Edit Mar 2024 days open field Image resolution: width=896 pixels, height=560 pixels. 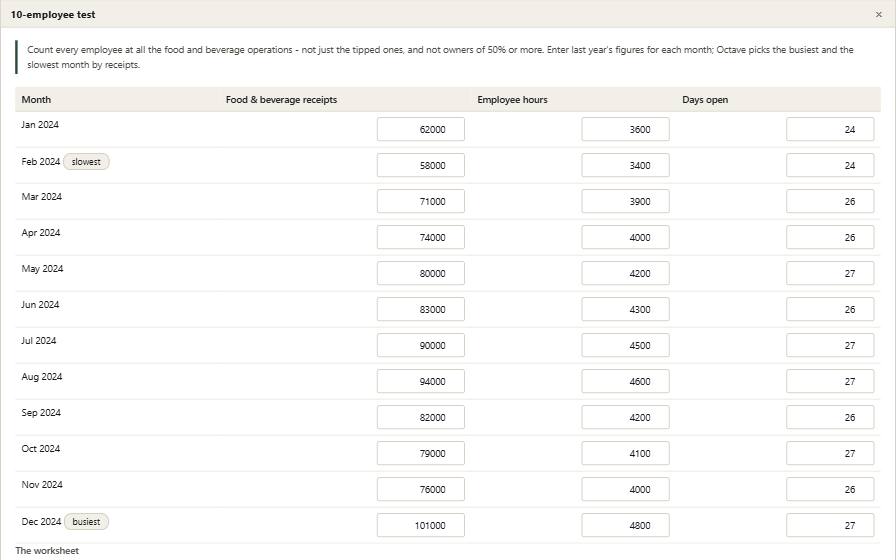pyautogui.click(x=830, y=201)
